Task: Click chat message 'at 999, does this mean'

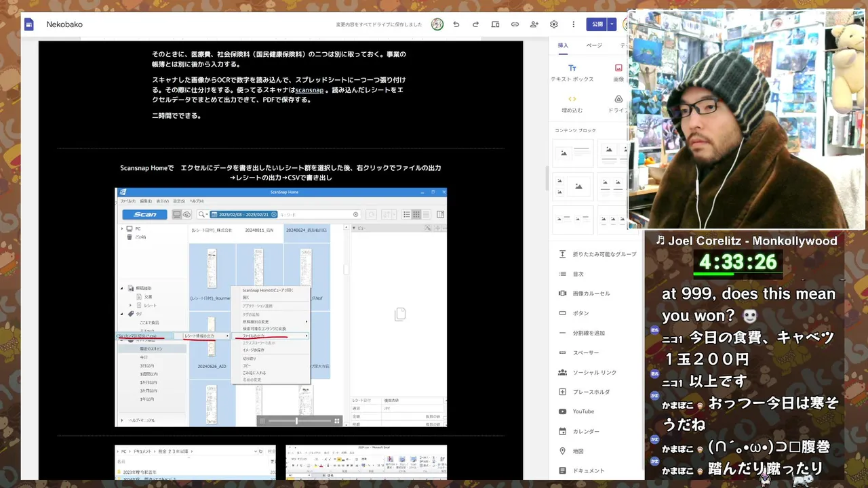Action: point(749,305)
